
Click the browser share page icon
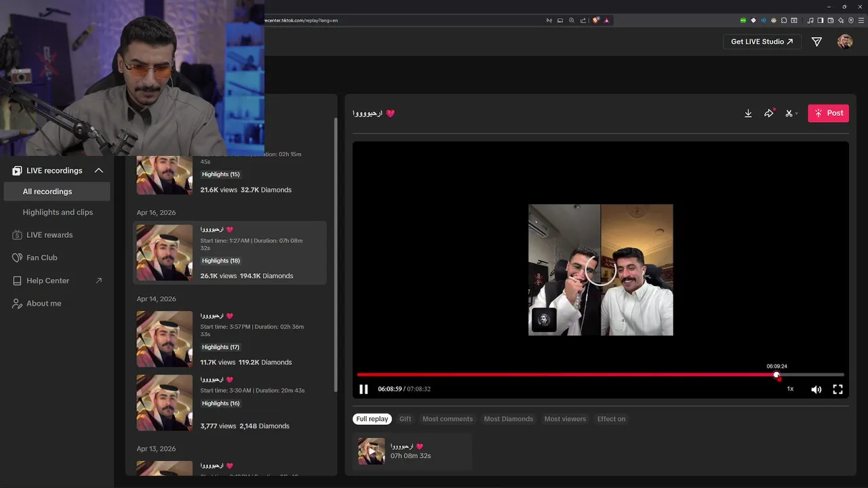coord(583,20)
